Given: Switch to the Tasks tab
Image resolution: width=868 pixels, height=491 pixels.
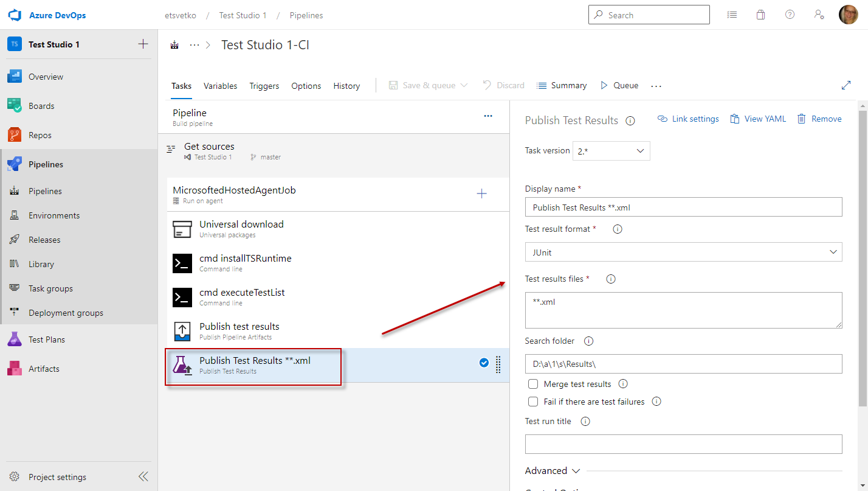Looking at the screenshot, I should 181,86.
